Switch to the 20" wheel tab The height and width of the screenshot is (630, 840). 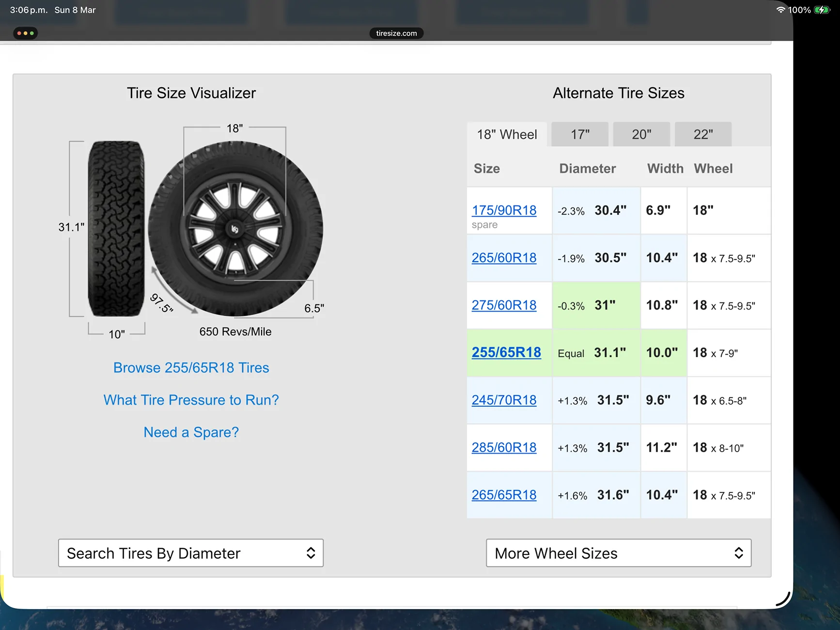coord(641,134)
